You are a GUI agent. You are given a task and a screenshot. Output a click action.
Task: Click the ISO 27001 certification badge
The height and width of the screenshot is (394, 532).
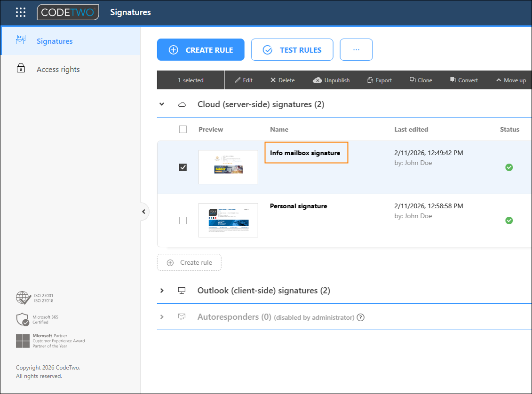click(x=35, y=298)
